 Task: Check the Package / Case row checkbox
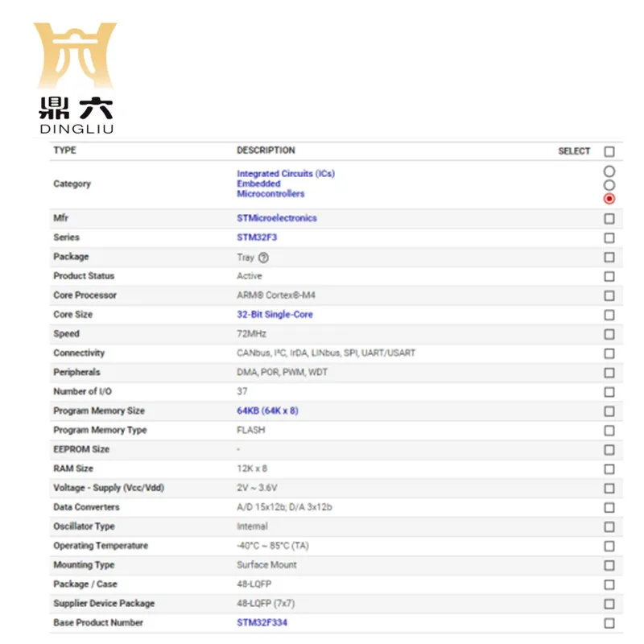pos(609,585)
